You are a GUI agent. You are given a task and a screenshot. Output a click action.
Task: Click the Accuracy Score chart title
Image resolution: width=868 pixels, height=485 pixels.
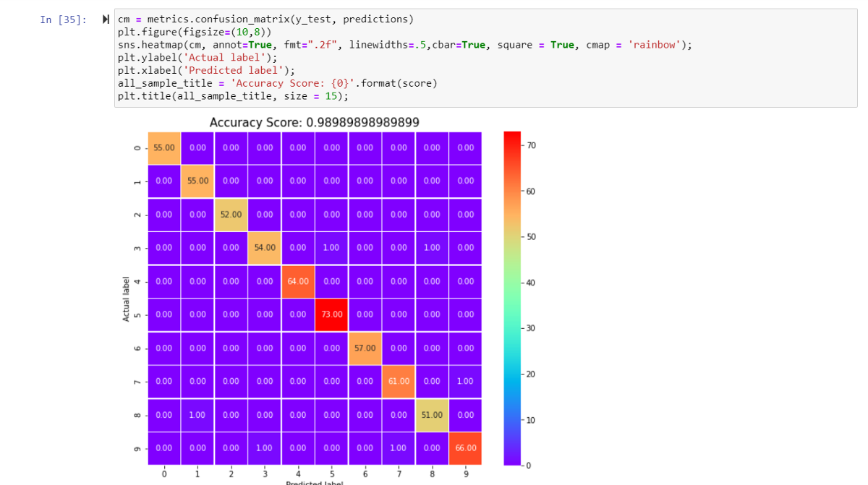click(x=314, y=122)
